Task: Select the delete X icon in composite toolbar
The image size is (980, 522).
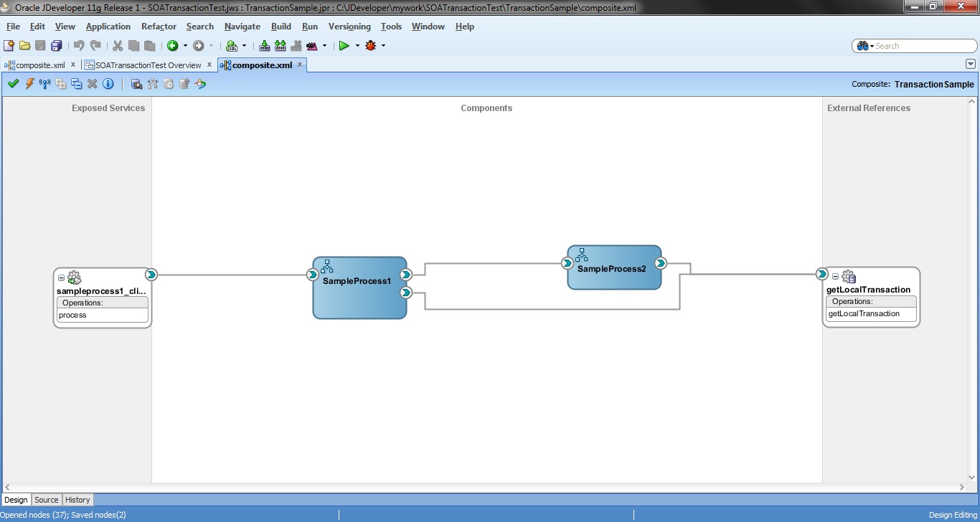Action: 92,83
